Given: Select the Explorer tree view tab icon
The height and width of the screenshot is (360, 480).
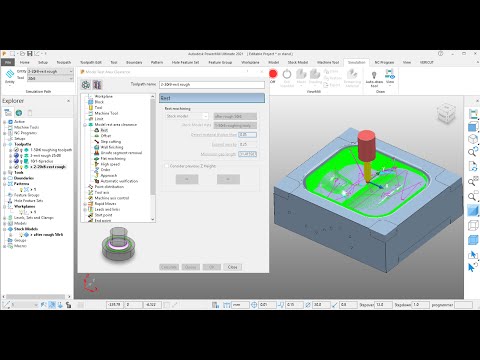Looking at the screenshot, I should [x=8, y=113].
